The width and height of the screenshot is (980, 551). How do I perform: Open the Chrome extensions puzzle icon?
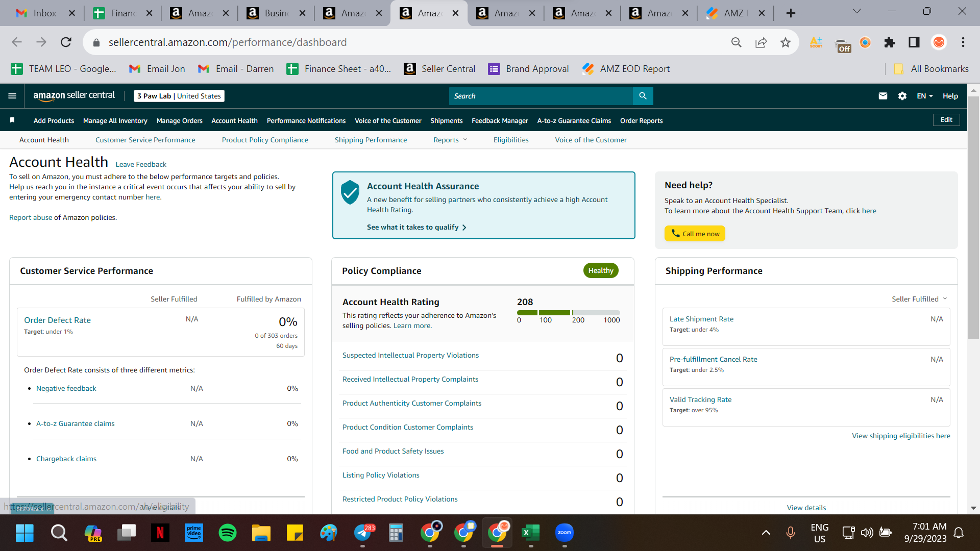tap(889, 42)
